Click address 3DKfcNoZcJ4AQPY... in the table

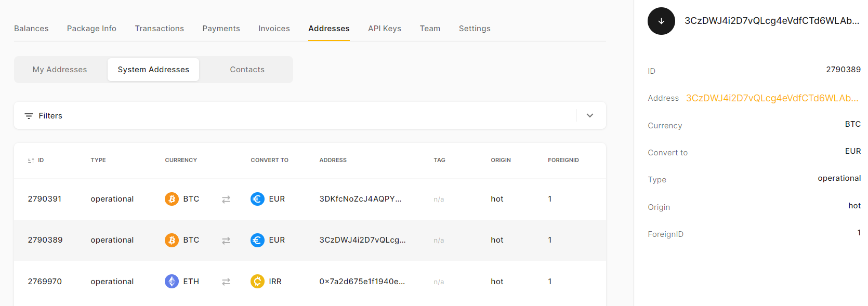click(360, 199)
